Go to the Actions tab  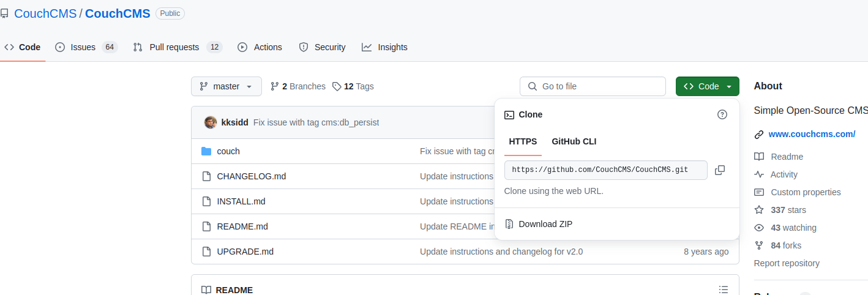pyautogui.click(x=260, y=47)
